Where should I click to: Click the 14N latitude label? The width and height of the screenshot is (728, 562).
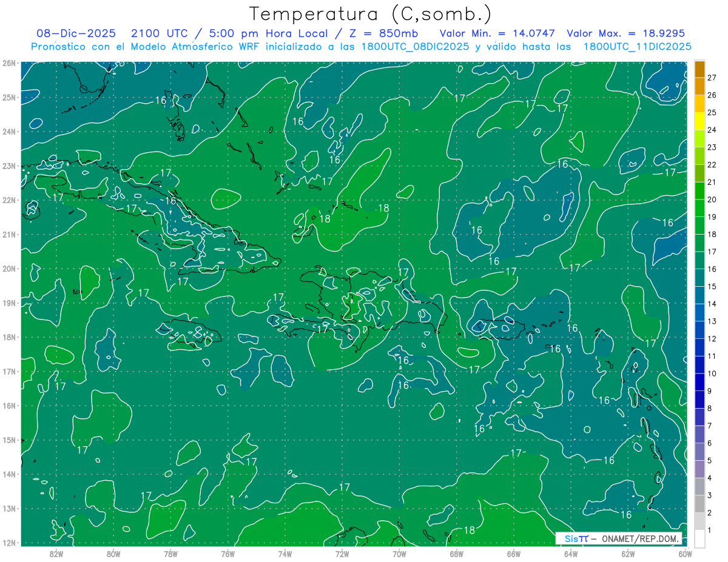tap(9, 474)
